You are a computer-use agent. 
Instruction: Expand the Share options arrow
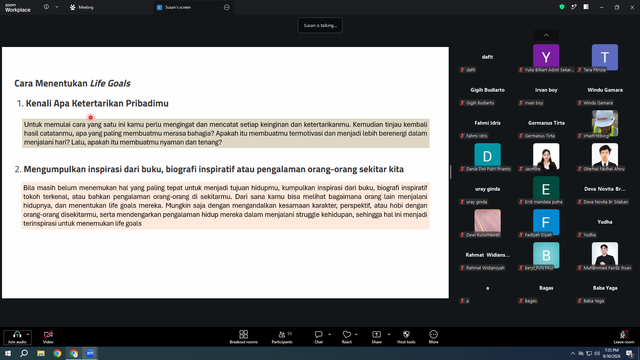[389, 334]
